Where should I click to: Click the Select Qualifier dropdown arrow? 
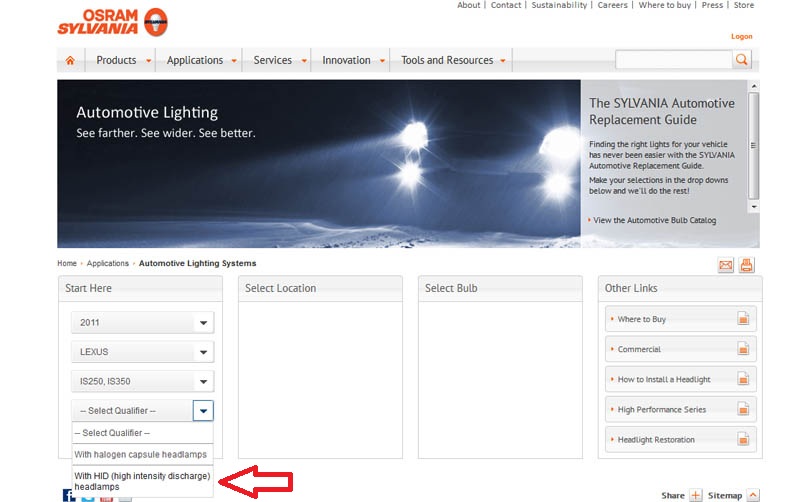[203, 411]
